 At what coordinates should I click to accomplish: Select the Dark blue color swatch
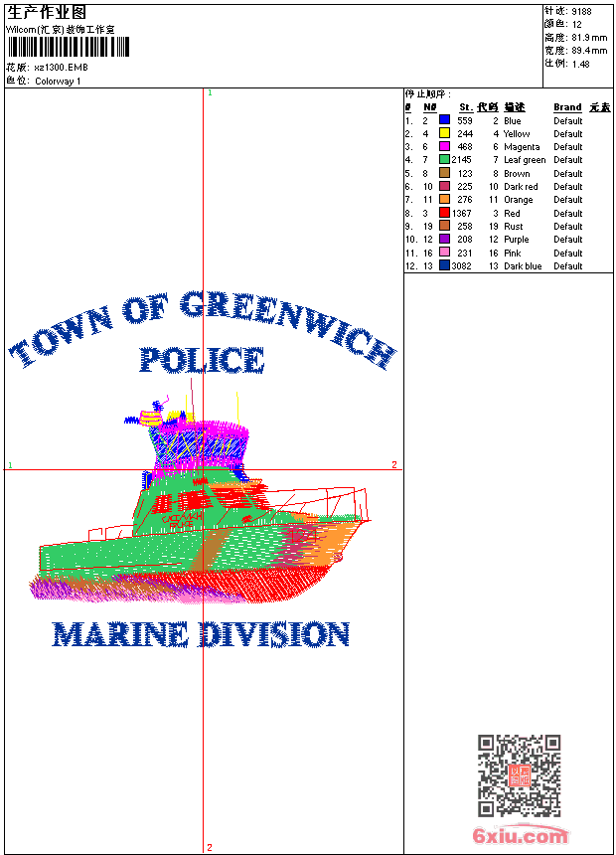point(445,265)
